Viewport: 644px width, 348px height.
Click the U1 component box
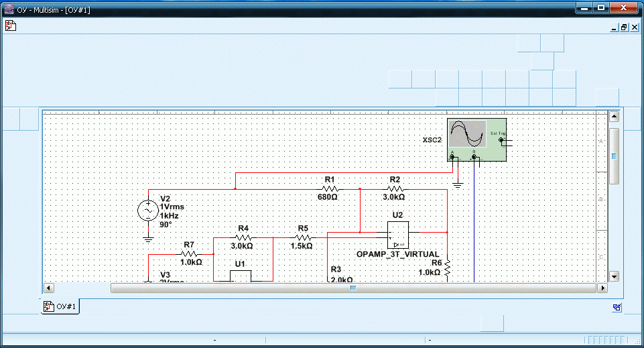click(x=241, y=276)
